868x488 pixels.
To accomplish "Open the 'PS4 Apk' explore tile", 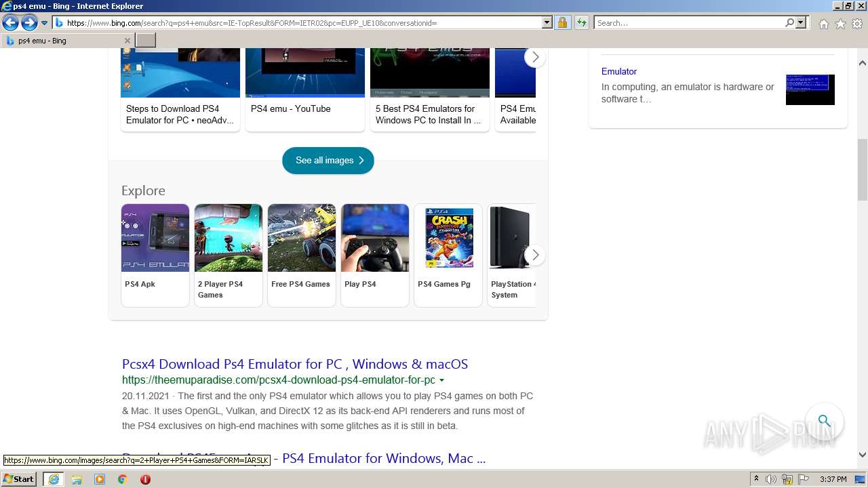I will [155, 255].
